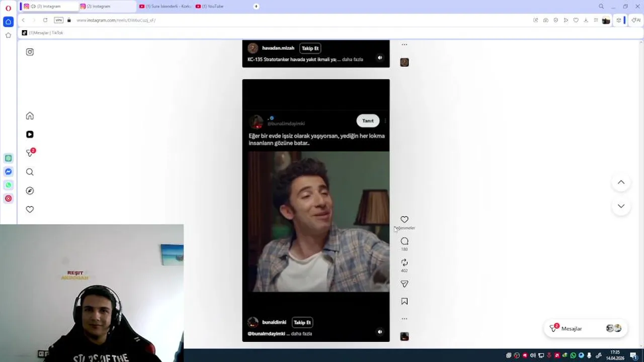
Task: Open the Mesajlar TikTok bookmark
Action: 42,33
